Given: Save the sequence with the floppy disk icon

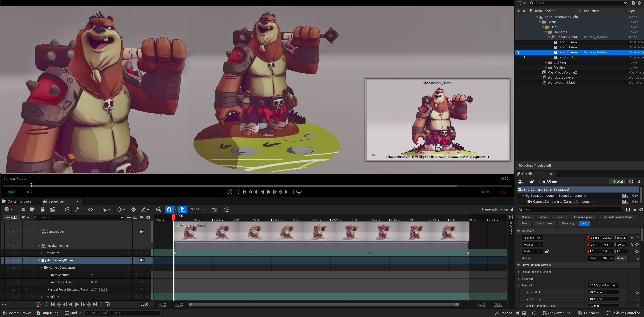Looking at the screenshot, I should [x=23, y=209].
